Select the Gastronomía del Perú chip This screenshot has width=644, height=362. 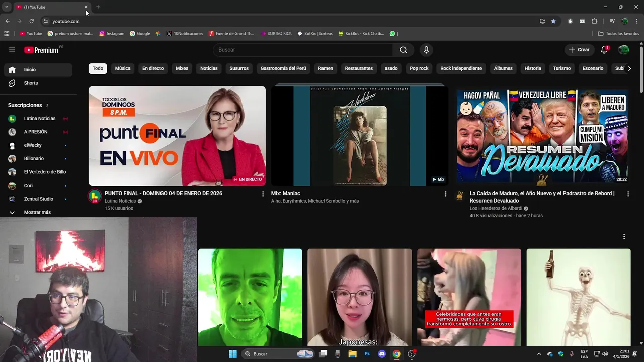[x=283, y=68]
